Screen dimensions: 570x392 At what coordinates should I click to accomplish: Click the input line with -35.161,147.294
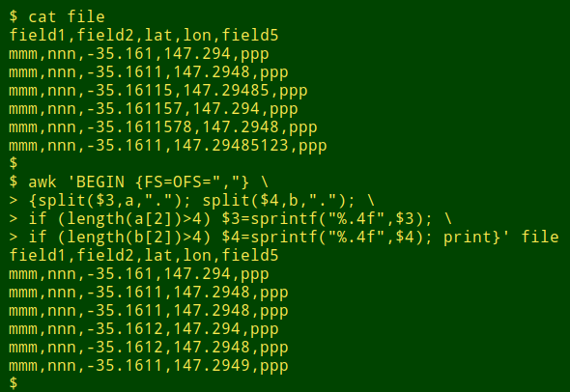click(139, 54)
